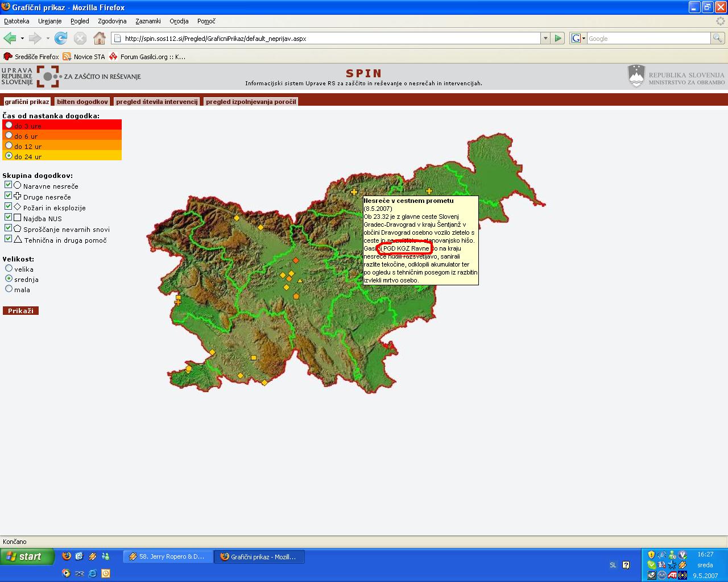Open the address bar history dropdown
The height and width of the screenshot is (582, 728).
coord(545,38)
